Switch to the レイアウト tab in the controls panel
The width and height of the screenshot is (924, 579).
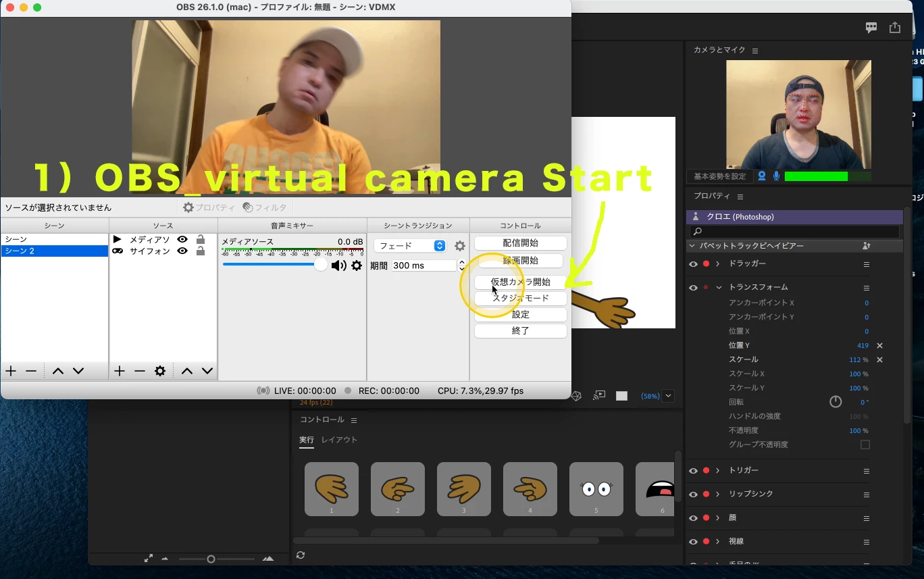(x=339, y=440)
